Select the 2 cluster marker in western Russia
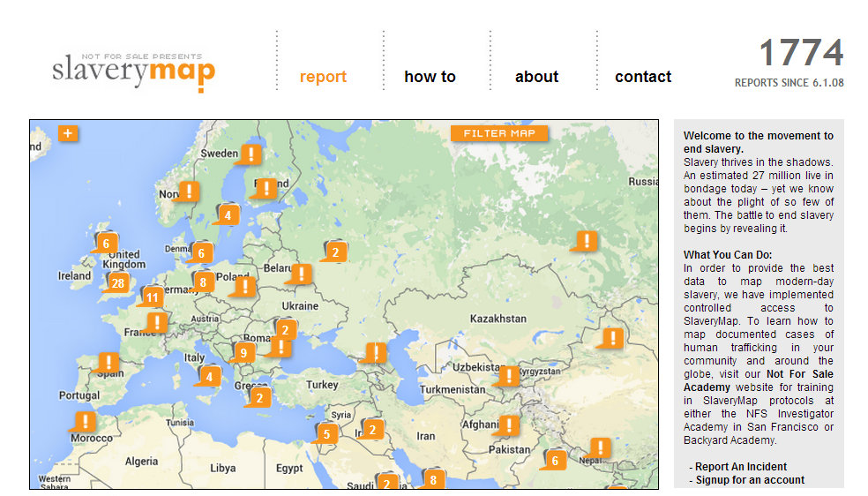 [x=334, y=252]
